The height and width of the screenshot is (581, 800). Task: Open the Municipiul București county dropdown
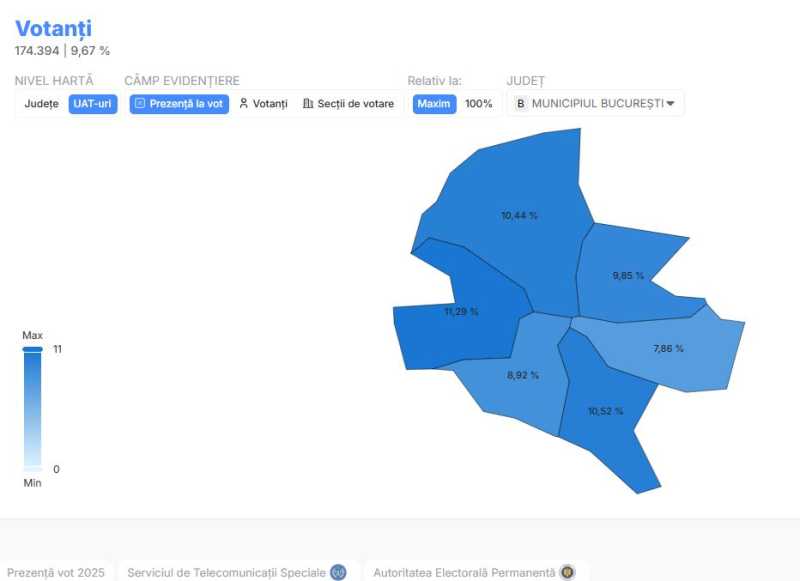[x=596, y=104]
